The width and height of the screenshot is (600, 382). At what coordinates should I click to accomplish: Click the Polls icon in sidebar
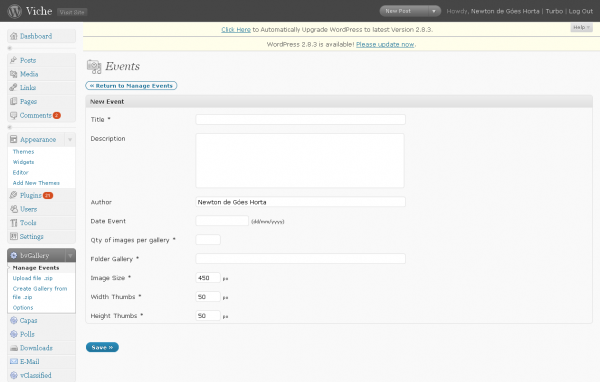pyautogui.click(x=14, y=334)
